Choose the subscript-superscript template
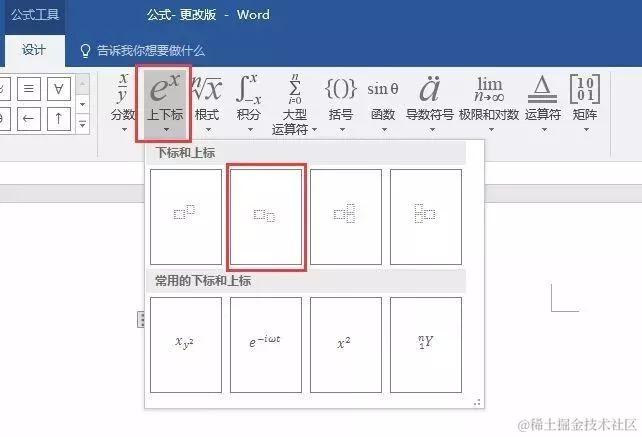This screenshot has height=437, width=642. (x=346, y=217)
